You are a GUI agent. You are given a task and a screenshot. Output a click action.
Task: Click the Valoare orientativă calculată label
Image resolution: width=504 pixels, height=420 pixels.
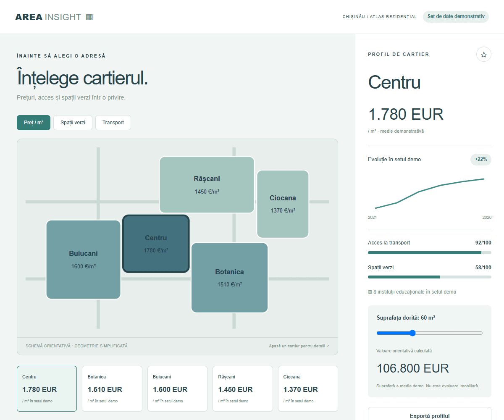(x=404, y=351)
